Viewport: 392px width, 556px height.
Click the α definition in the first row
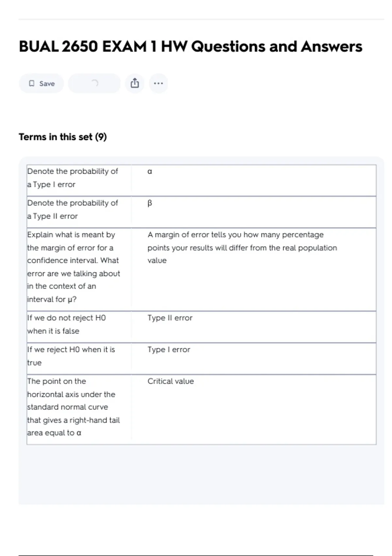point(150,171)
